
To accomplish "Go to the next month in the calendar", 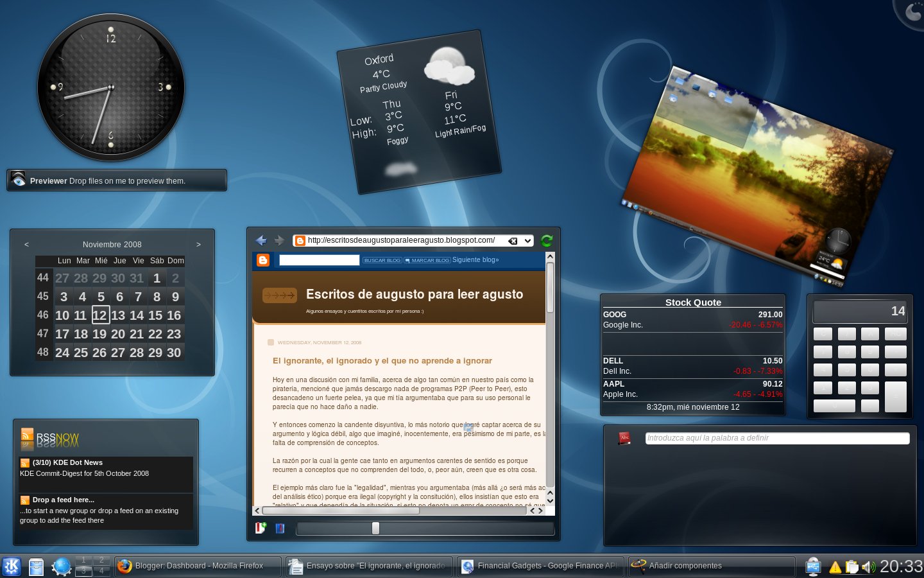I will point(198,245).
